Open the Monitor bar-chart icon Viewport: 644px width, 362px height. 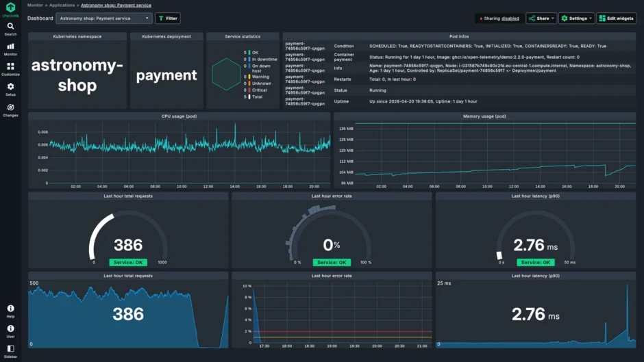(x=10, y=49)
